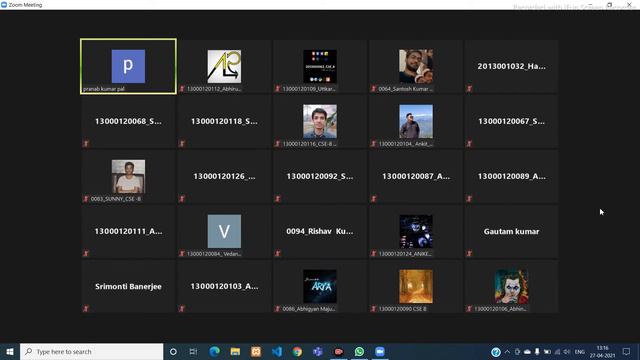Screen dimensions: 640x360
Task: Select the 2013001032_Ha... participant tile
Action: (511, 66)
